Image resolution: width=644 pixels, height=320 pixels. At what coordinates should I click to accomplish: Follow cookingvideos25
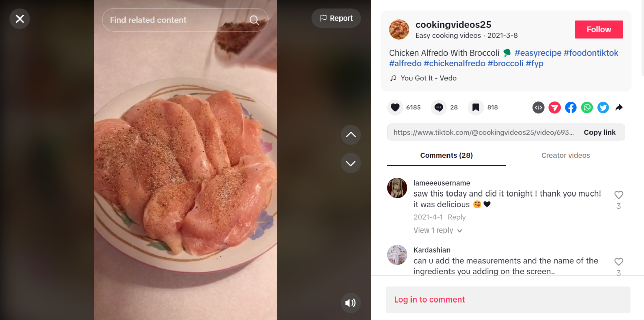point(599,30)
